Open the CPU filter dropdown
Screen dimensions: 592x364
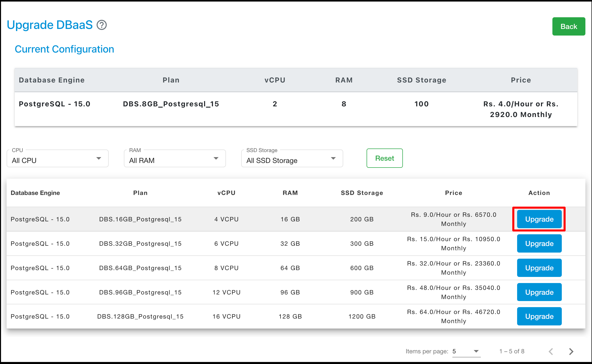tap(58, 158)
